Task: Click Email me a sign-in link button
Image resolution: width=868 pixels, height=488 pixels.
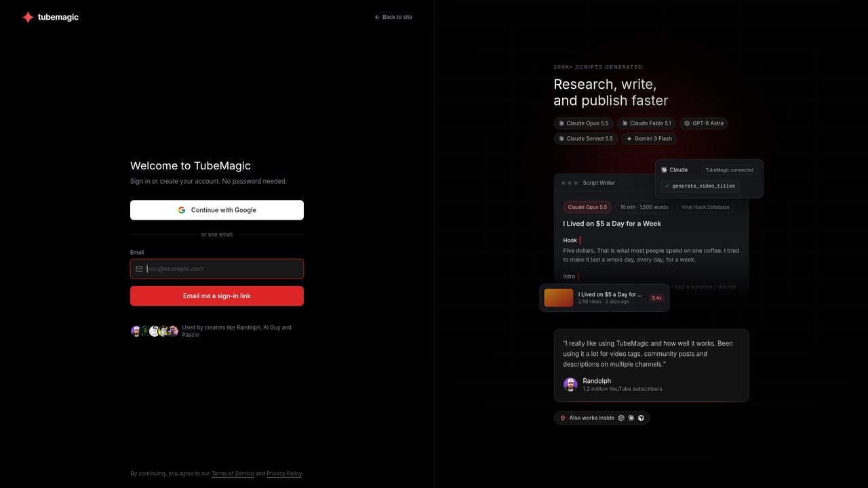Action: (217, 296)
